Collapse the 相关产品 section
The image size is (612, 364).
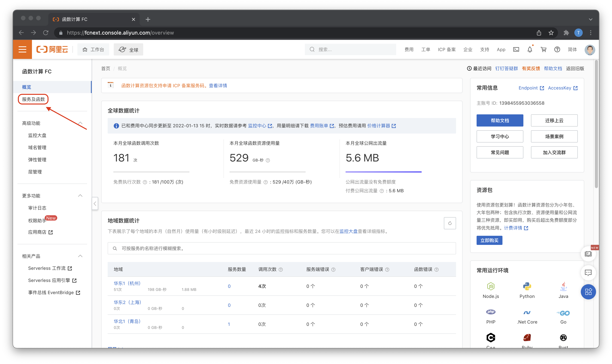point(80,256)
